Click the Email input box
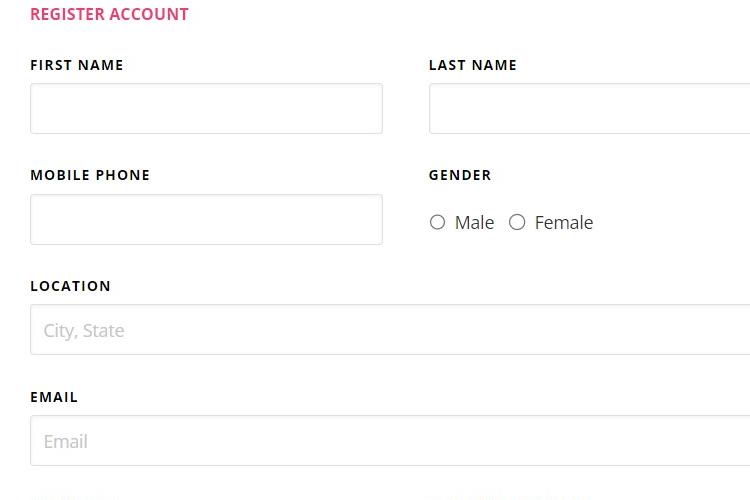 390,441
